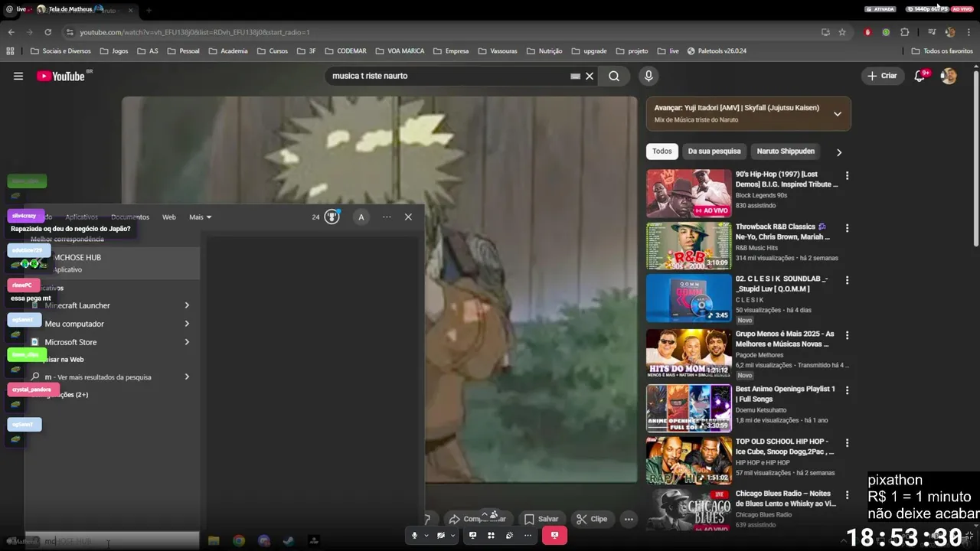Viewport: 980px width, 551px height.
Task: Open options for Best Anime Openings playlist
Action: (847, 390)
